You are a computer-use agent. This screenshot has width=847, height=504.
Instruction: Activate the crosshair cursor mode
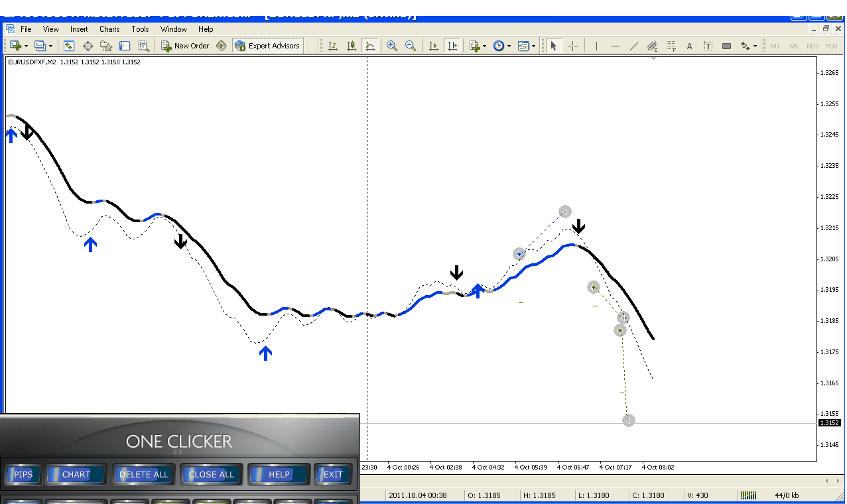point(572,46)
